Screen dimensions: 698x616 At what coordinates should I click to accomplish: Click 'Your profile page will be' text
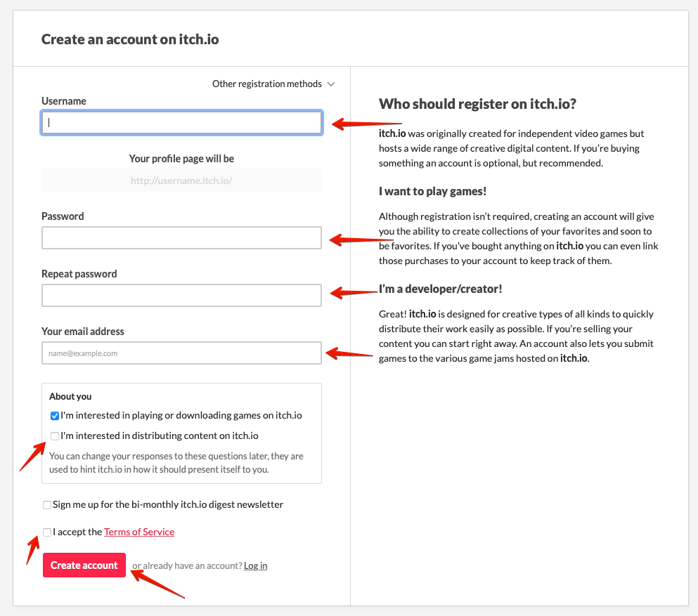pyautogui.click(x=181, y=159)
